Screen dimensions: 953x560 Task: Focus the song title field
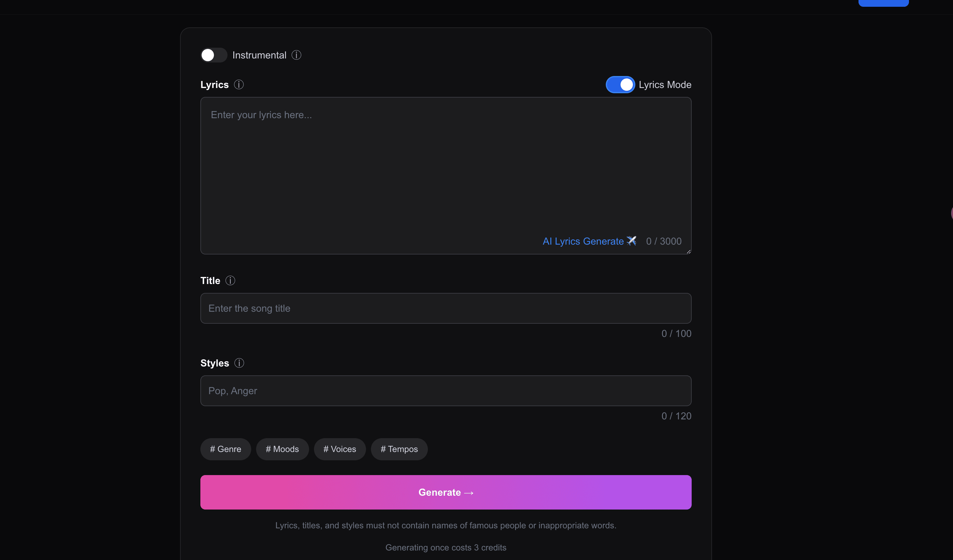click(x=446, y=309)
